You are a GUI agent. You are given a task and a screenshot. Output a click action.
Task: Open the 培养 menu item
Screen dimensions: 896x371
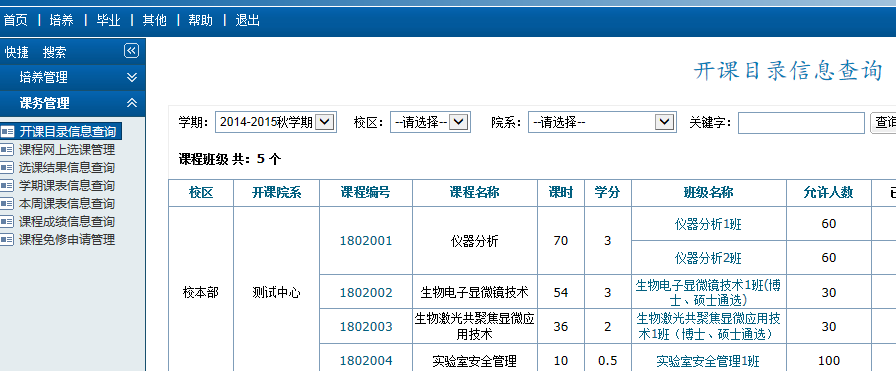click(62, 21)
